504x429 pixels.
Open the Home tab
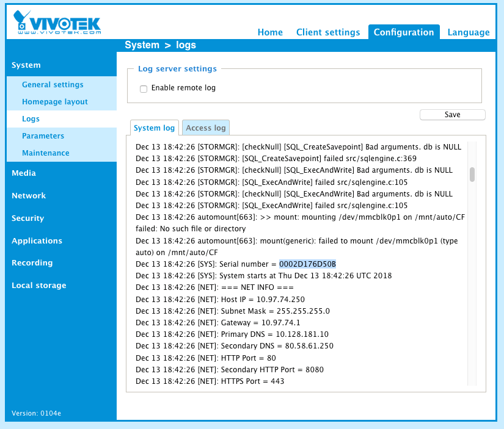point(270,32)
